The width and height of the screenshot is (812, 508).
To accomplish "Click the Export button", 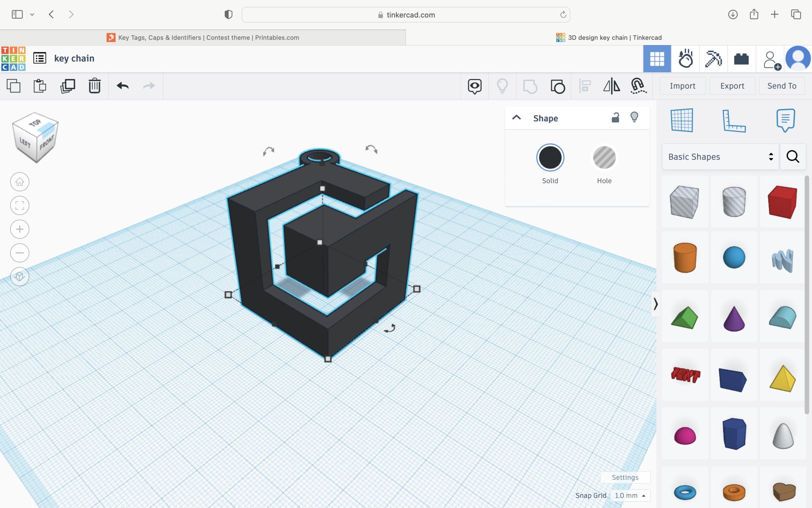I will (x=732, y=86).
